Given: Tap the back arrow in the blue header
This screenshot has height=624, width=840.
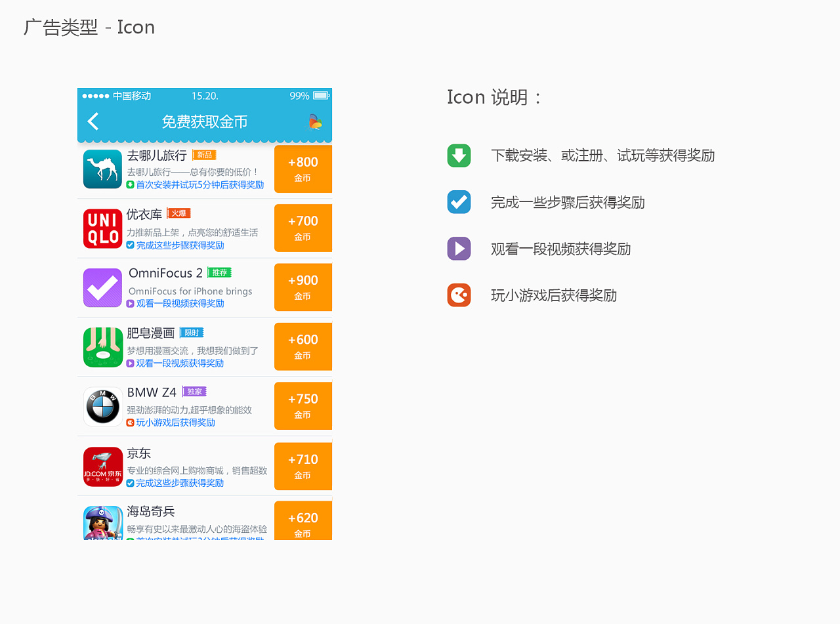Looking at the screenshot, I should click(x=93, y=122).
